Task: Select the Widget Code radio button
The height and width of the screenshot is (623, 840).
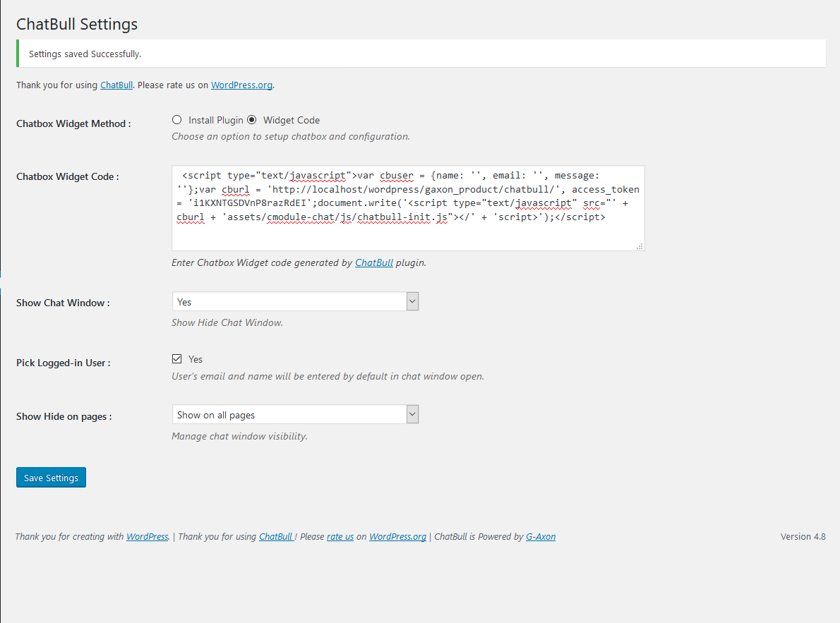Action: [x=252, y=120]
